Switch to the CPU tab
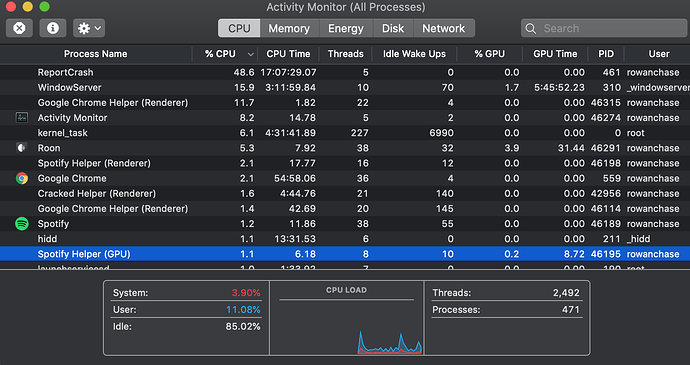Viewport: 690px width, 365px height. 239,28
